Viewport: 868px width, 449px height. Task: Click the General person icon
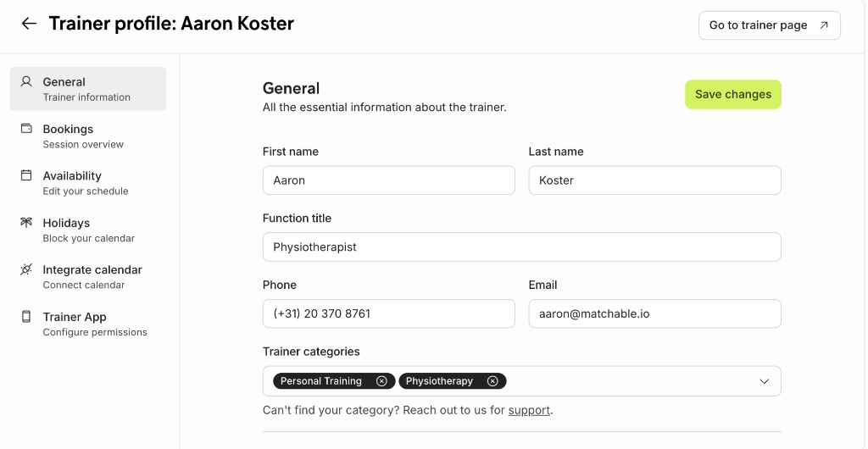click(x=26, y=82)
